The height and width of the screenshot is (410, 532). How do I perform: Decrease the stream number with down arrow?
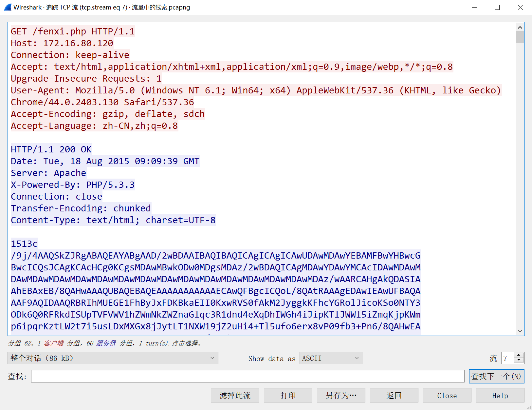tap(519, 361)
